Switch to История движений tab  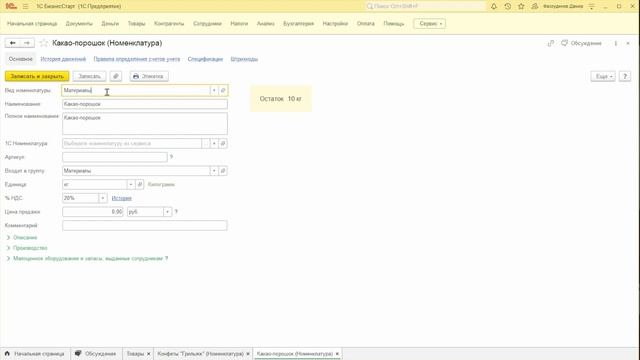pos(63,59)
